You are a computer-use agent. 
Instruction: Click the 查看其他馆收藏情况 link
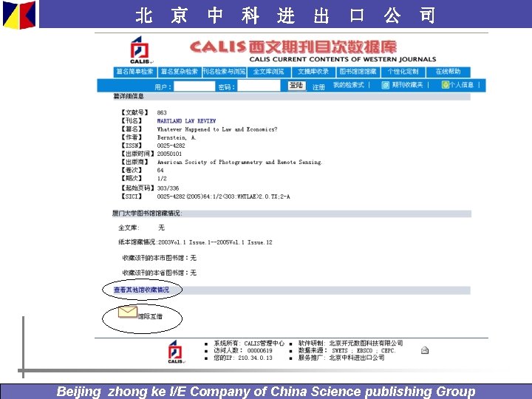click(x=141, y=290)
